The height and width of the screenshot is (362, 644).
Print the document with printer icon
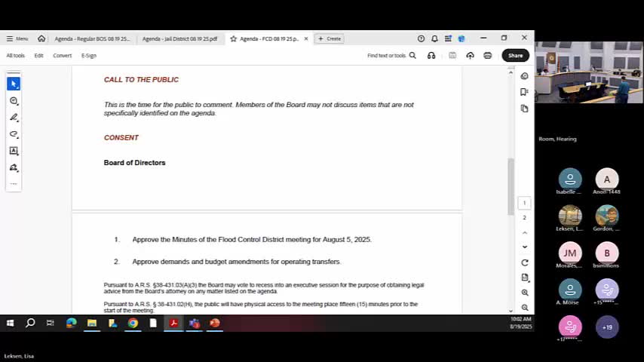click(x=487, y=56)
